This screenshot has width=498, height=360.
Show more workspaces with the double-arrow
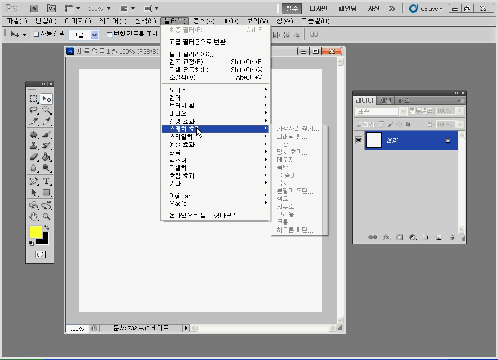click(x=392, y=9)
